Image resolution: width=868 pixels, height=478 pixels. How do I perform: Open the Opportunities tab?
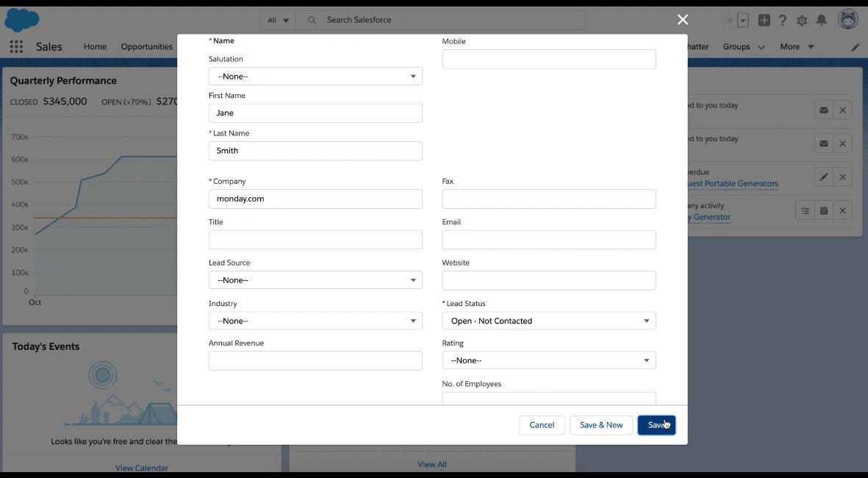coord(146,46)
